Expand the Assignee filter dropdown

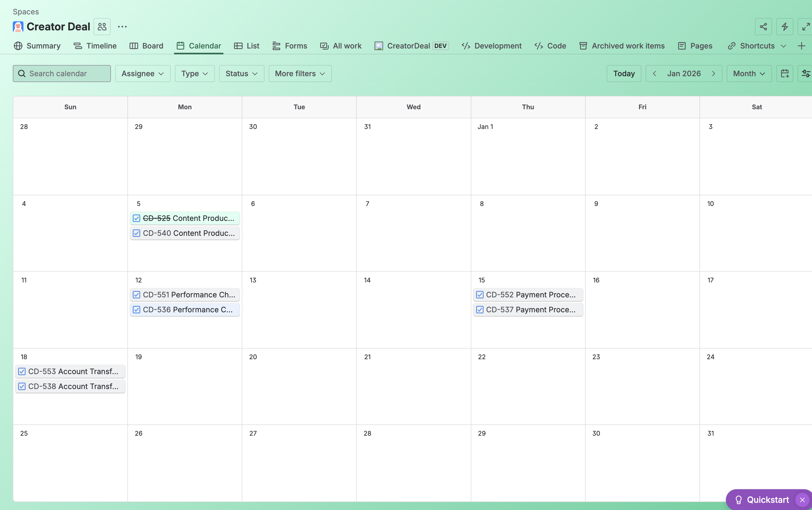click(x=143, y=74)
